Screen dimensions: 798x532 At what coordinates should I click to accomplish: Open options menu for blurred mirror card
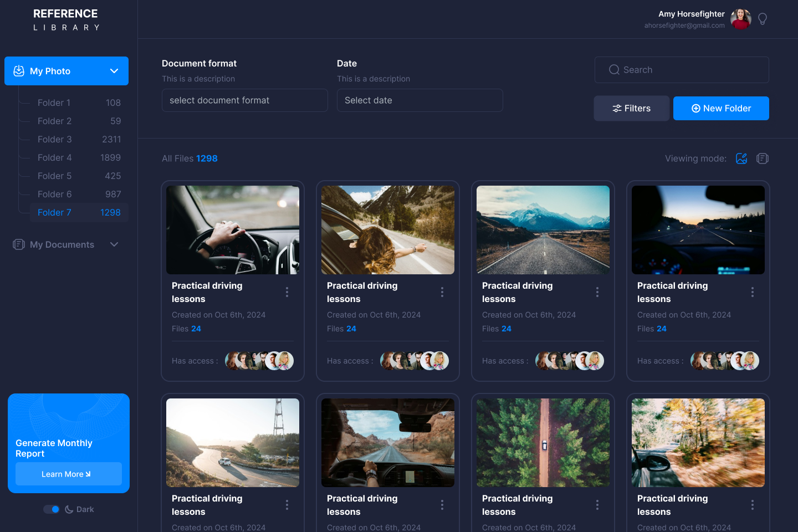click(753, 505)
